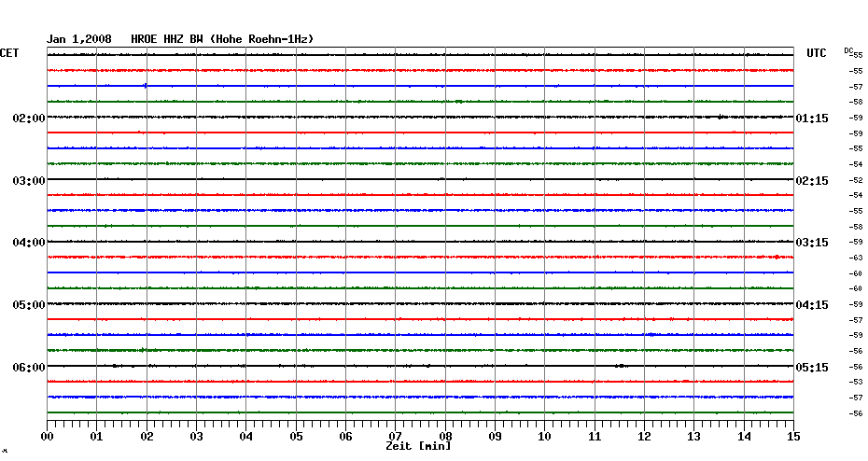
Task: Select minute mark '03' on time axis
Action: [197, 437]
